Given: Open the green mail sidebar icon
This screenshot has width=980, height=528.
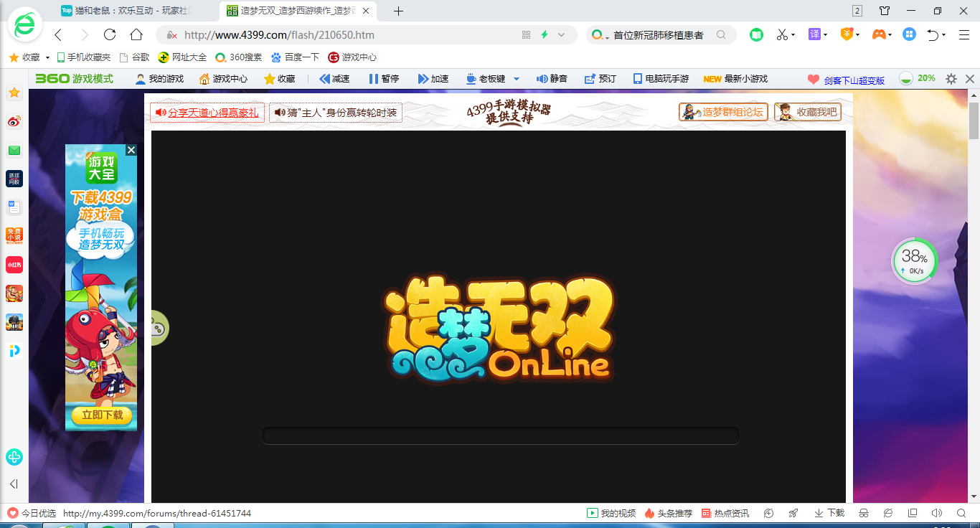Looking at the screenshot, I should (14, 151).
